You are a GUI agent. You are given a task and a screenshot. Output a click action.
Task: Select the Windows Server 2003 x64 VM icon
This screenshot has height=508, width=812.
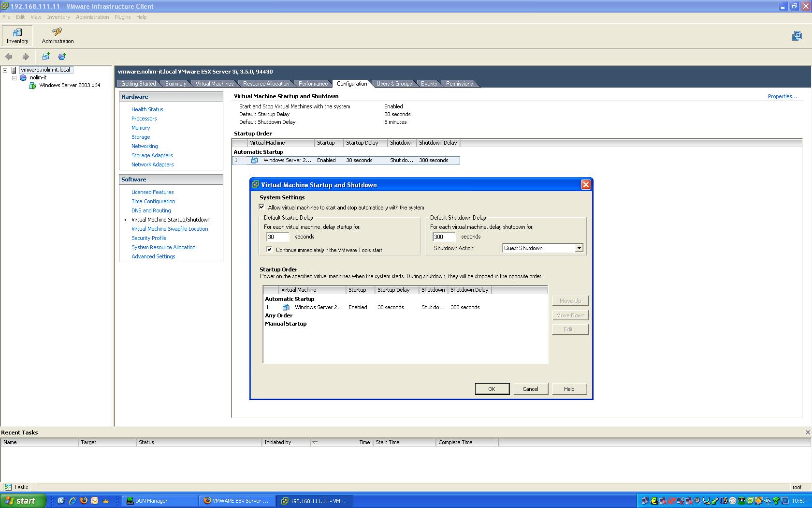coord(32,85)
